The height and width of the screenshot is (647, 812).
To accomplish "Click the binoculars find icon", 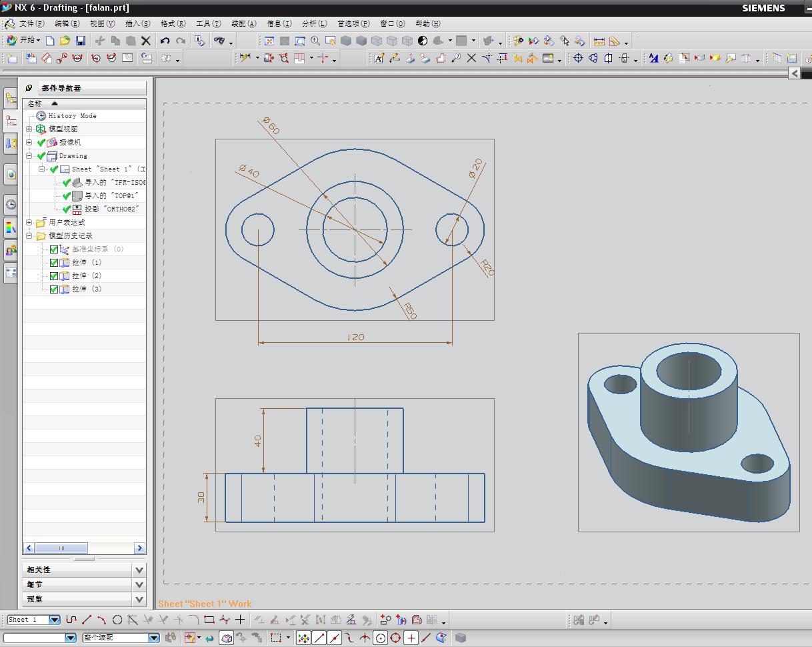I will point(219,41).
